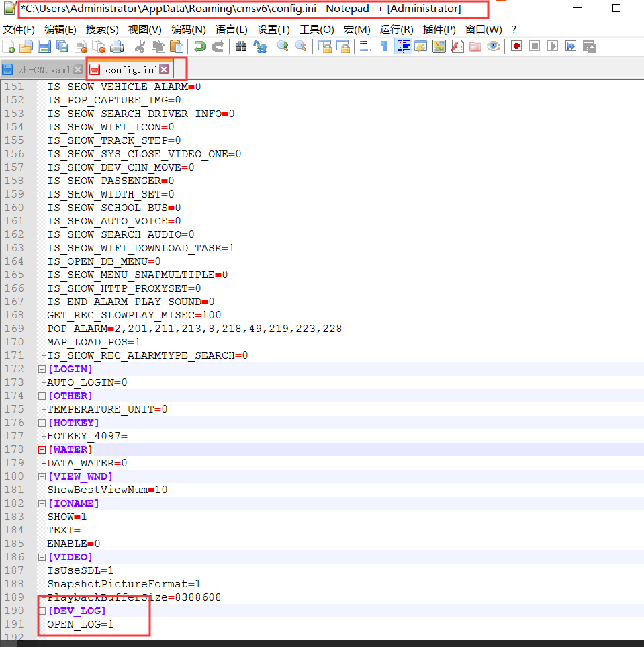Click the Zoom In magnifier icon
Screen dimensions: 644x647
tap(283, 46)
